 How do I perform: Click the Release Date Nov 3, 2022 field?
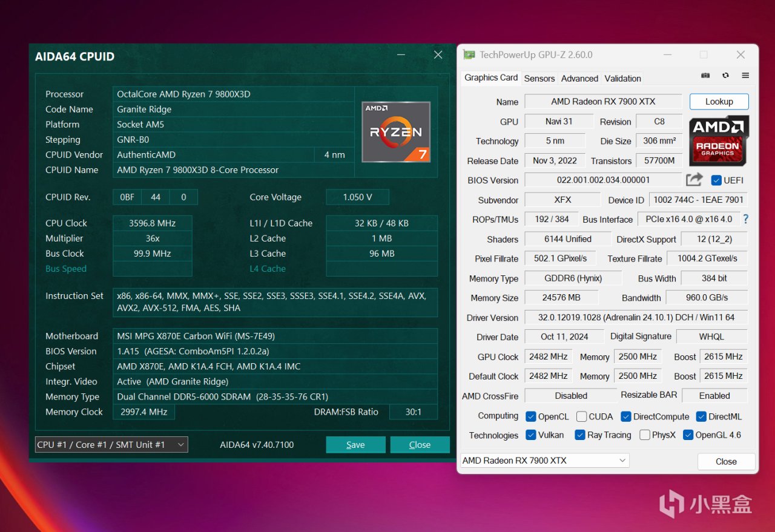coord(555,160)
